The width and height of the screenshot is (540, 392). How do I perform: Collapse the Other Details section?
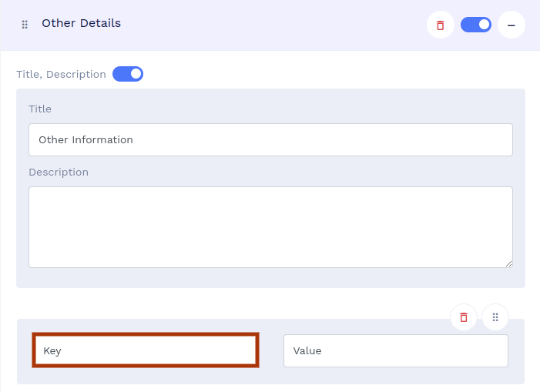pos(511,25)
